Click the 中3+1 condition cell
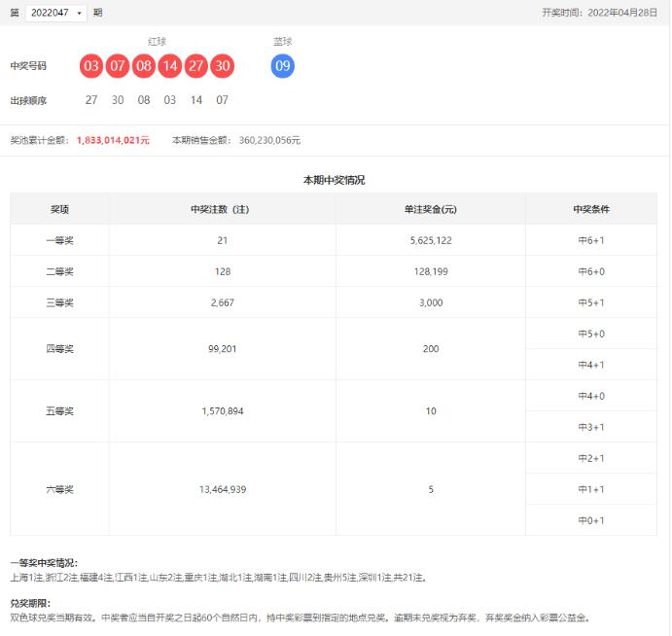672x636 pixels. click(x=591, y=428)
